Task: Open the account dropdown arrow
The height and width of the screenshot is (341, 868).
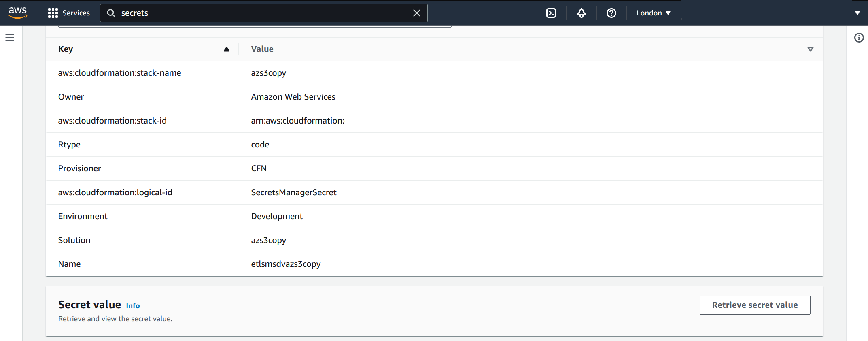Action: 857,13
